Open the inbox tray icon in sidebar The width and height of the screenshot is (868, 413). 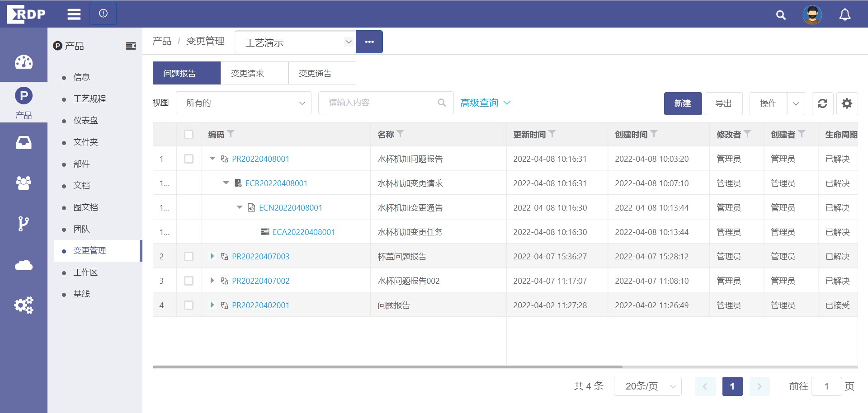[24, 143]
